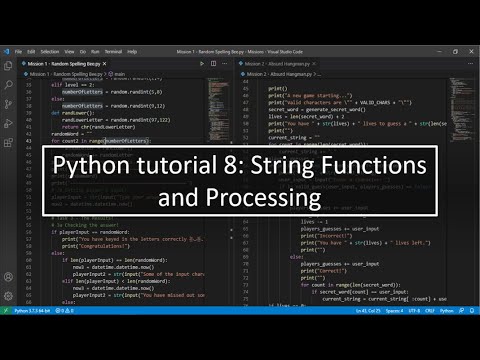Open More Actions for right editor group
The width and height of the screenshot is (480, 360).
coord(470,63)
